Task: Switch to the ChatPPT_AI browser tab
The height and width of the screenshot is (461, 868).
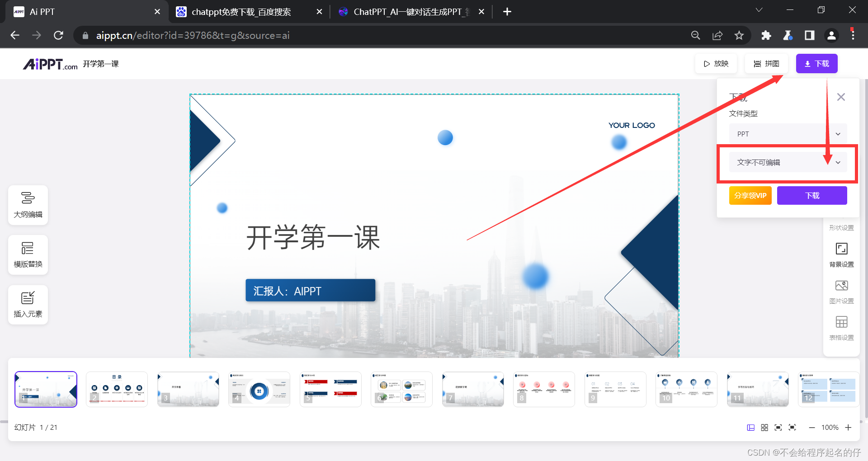Action: pyautogui.click(x=405, y=12)
